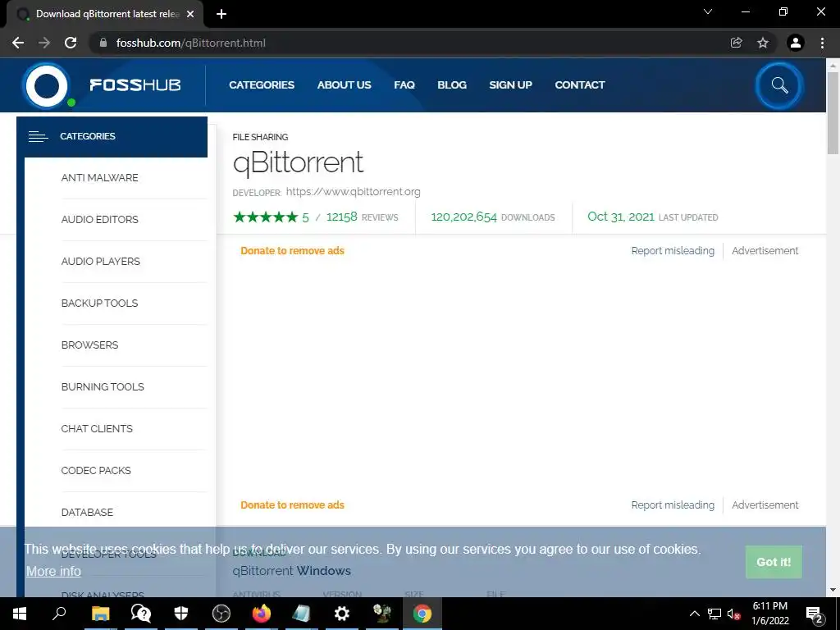Click the browser forward arrow
Viewport: 840px width, 630px height.
coord(44,43)
